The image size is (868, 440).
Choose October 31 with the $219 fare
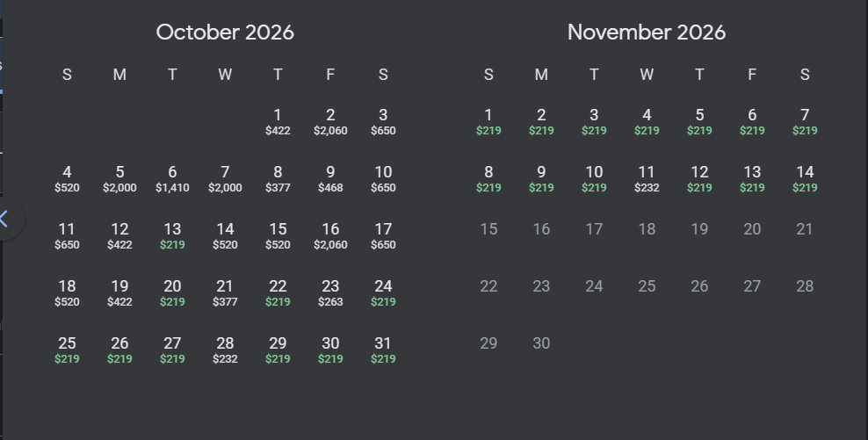coord(383,350)
